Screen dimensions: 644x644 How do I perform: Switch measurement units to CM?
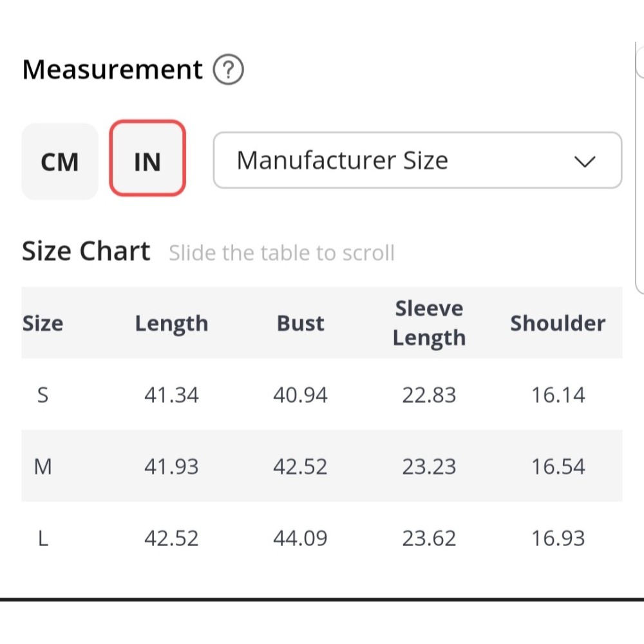(x=60, y=162)
